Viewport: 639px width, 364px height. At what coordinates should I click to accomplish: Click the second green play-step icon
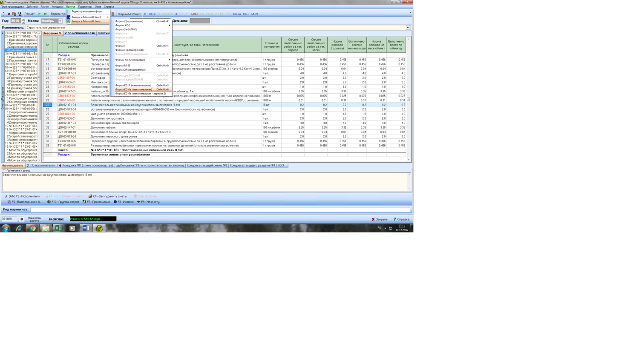[x=45, y=14]
